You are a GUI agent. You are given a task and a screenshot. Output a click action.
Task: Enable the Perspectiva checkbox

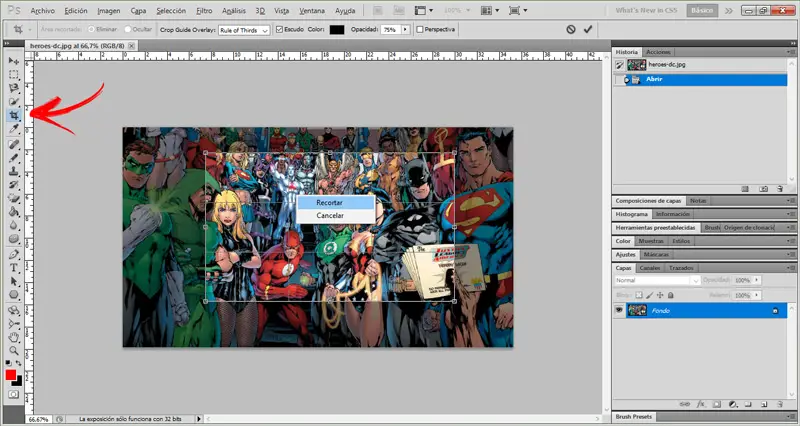click(x=419, y=30)
